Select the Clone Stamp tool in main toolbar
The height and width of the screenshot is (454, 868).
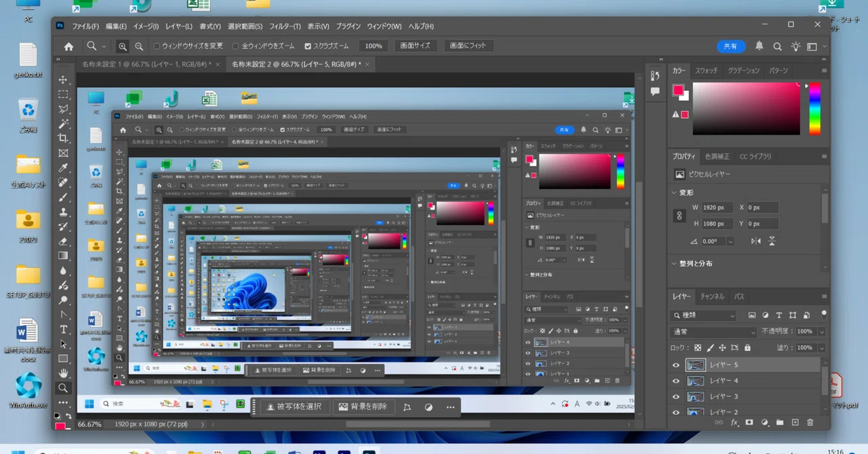pyautogui.click(x=63, y=212)
